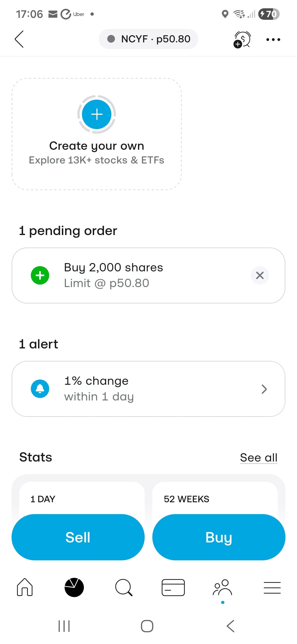Open the three-dot more options menu
Viewport: 297px width, 644px height.
coord(273,40)
